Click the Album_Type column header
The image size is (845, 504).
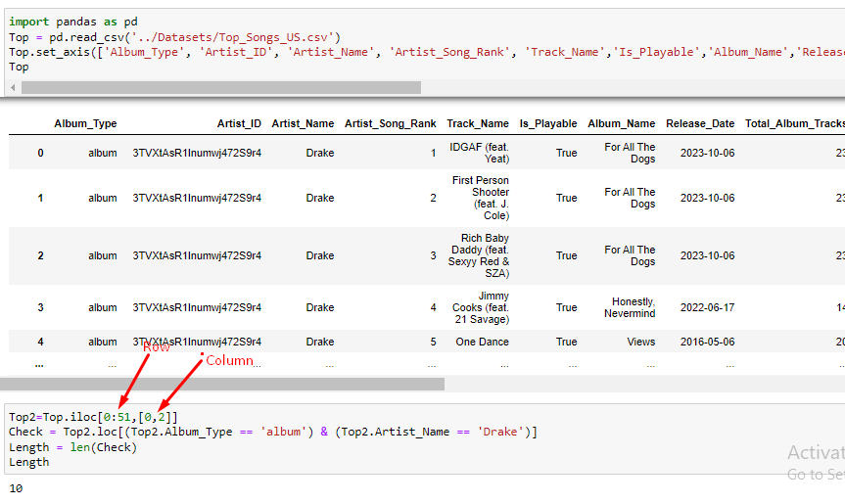click(x=85, y=123)
